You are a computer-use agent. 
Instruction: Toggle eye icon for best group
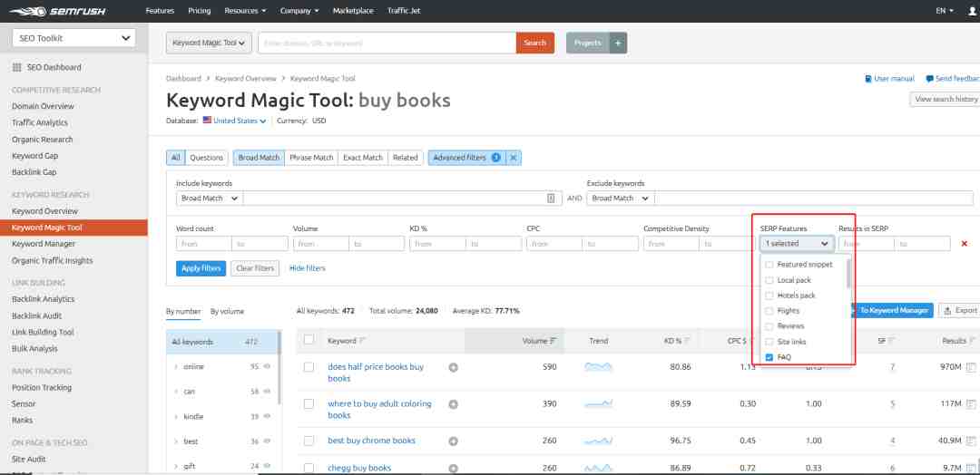267,441
